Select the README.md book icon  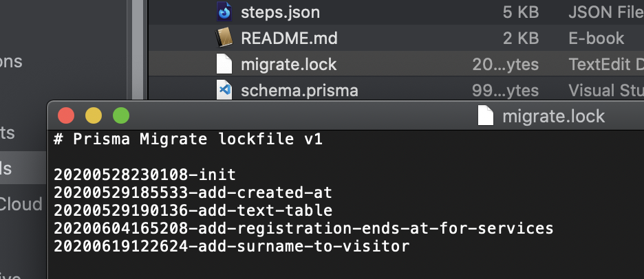pos(224,38)
